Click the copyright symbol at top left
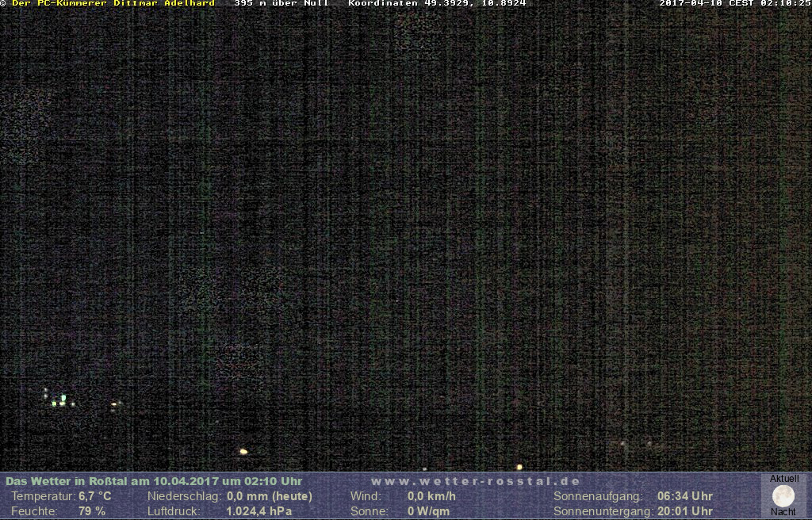Image resolution: width=812 pixels, height=520 pixels. click(x=3, y=3)
